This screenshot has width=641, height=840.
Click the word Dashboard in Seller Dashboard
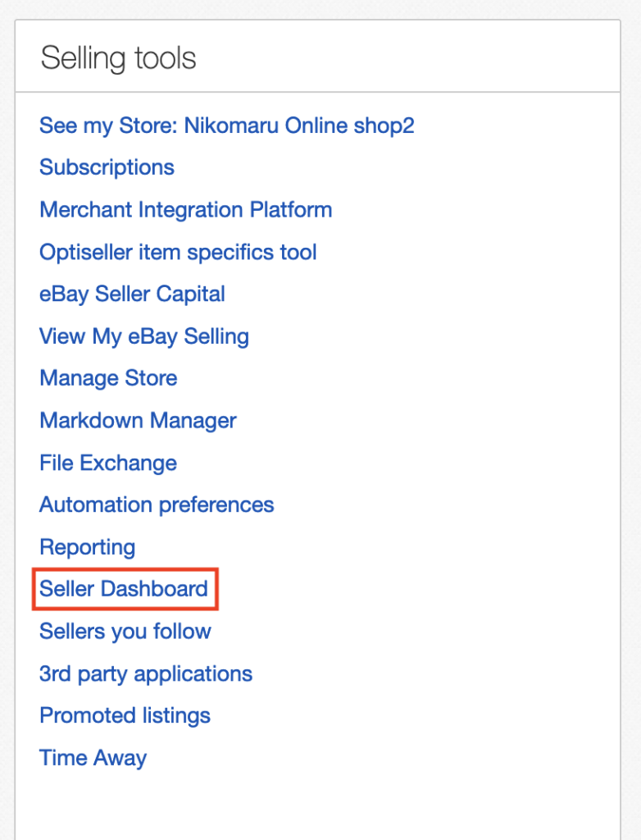pyautogui.click(x=153, y=589)
